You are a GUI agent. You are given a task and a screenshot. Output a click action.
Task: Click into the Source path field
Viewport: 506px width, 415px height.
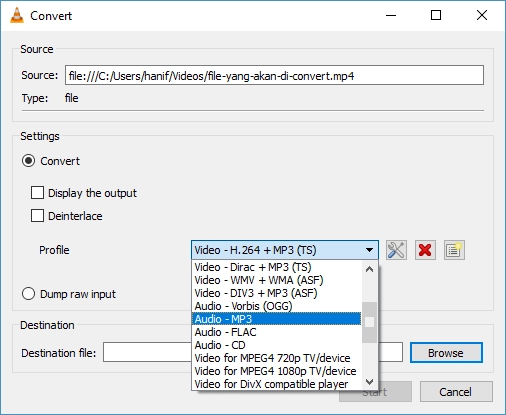274,75
